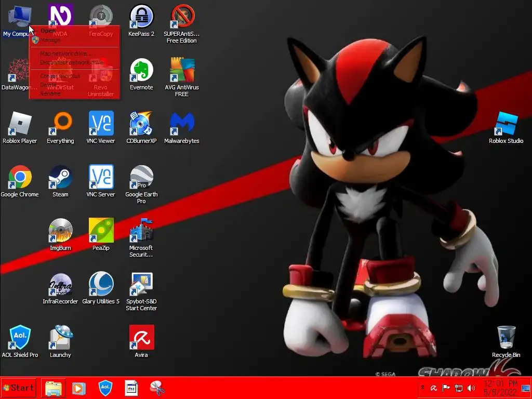Select the VNC Viewer desktop shortcut
532x399 pixels.
(x=101, y=128)
